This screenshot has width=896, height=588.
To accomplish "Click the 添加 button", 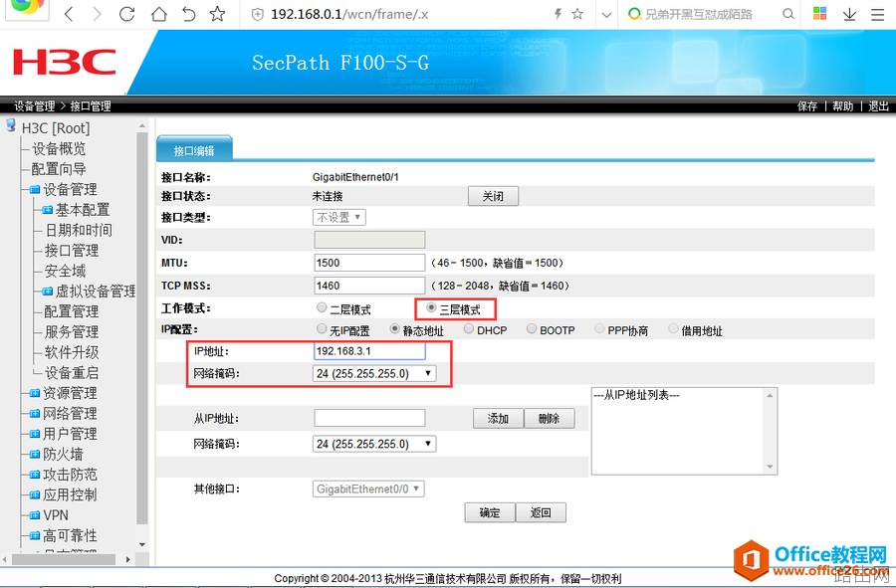I will point(499,419).
